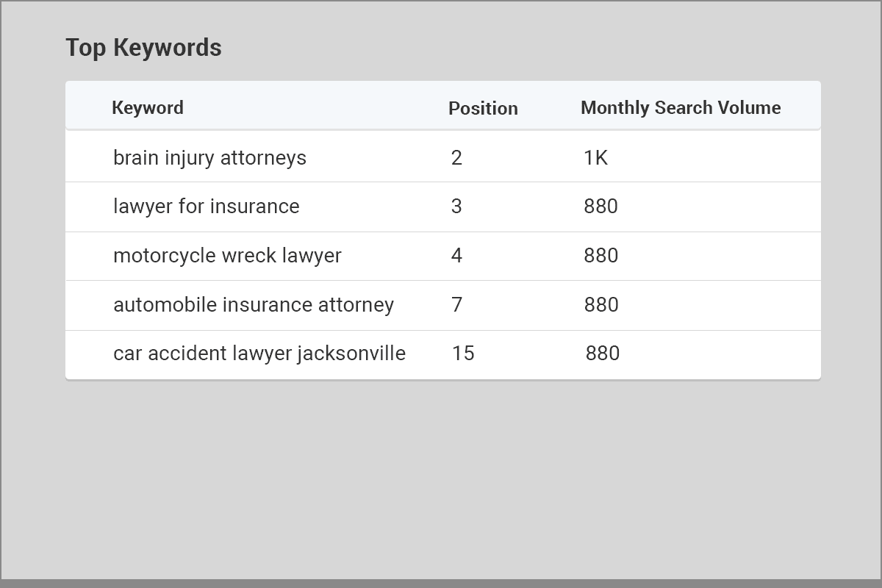Select position 4 in motorcycle wreck lawyer row
Screen dimensions: 882x588
tap(456, 256)
